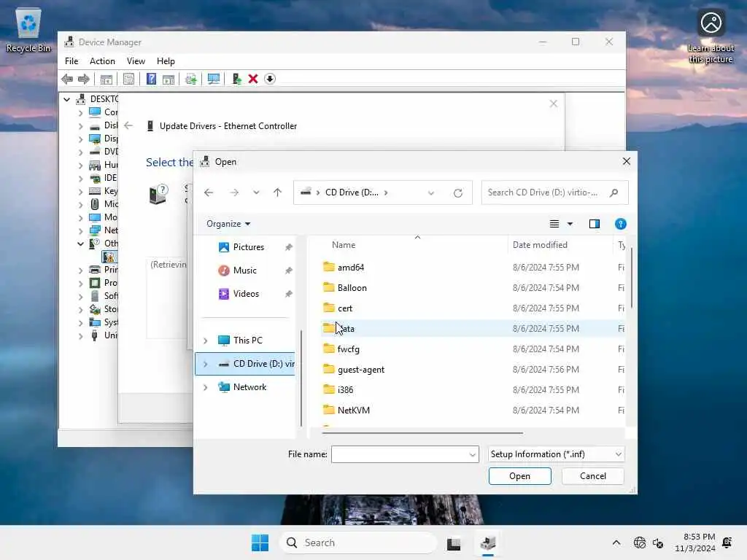Viewport: 747px width, 560px height.
Task: Select the Balloon folder
Action: point(352,287)
